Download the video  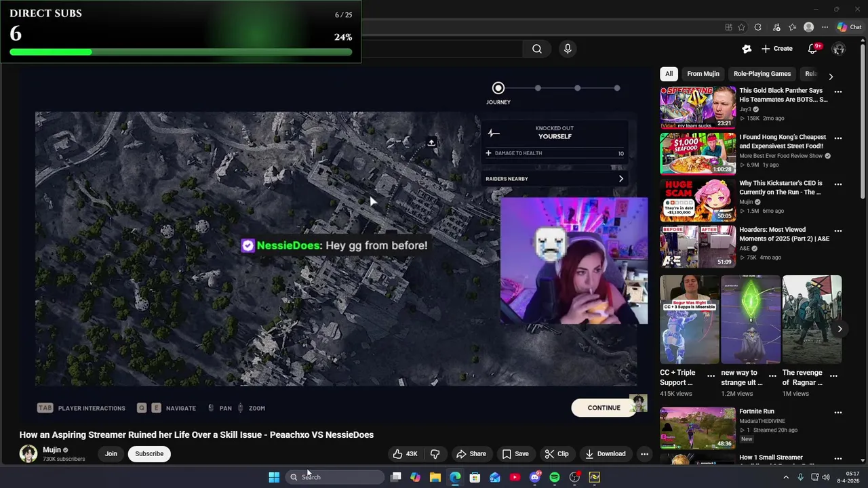click(606, 454)
